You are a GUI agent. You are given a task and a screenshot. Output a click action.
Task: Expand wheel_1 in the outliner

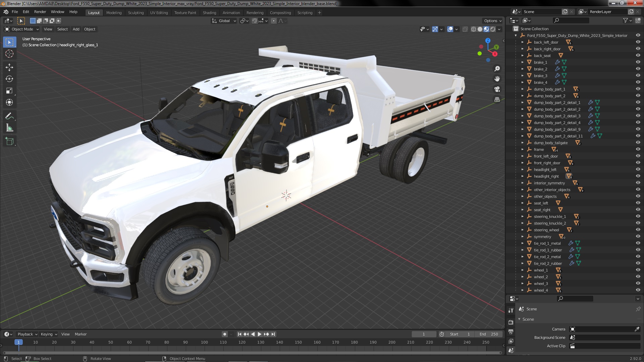pos(522,270)
